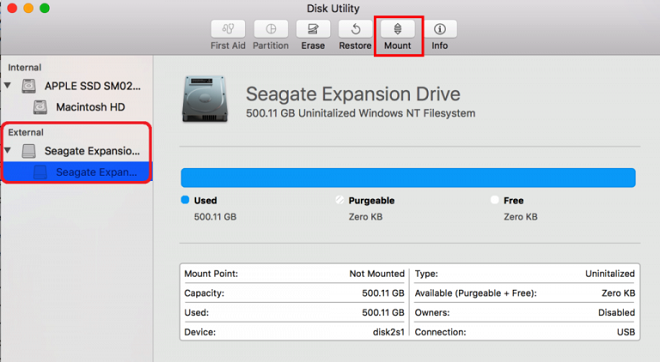Click the green full-screen window button
This screenshot has width=660, height=362.
coord(45,8)
